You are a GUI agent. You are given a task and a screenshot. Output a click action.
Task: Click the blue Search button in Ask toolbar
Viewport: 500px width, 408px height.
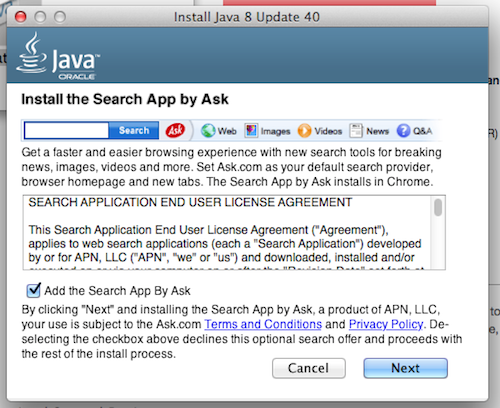pos(134,130)
